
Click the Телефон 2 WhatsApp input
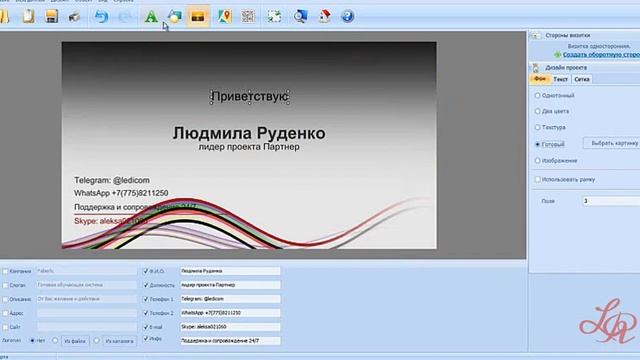[x=230, y=313]
